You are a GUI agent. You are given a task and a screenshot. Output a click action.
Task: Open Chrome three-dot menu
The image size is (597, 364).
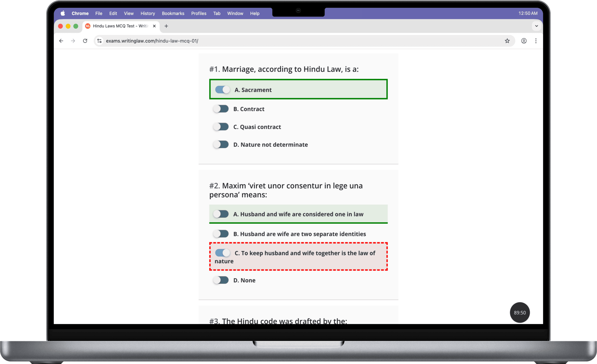click(x=536, y=41)
